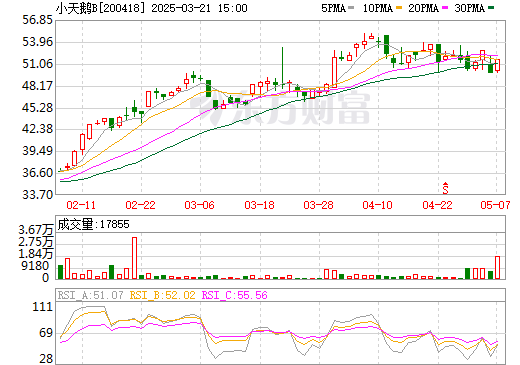Click the 9180 volume axis value
Screen dimensions: 520x365
pyautogui.click(x=35, y=266)
